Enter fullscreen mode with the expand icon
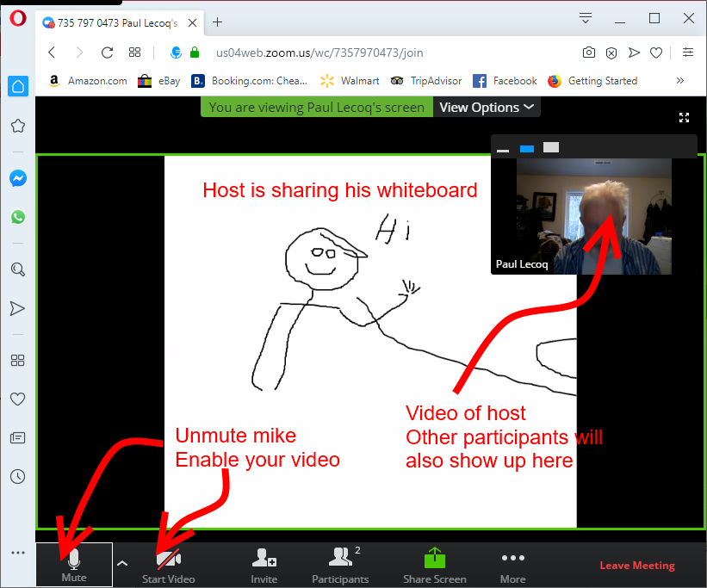707x588 pixels. coord(685,117)
